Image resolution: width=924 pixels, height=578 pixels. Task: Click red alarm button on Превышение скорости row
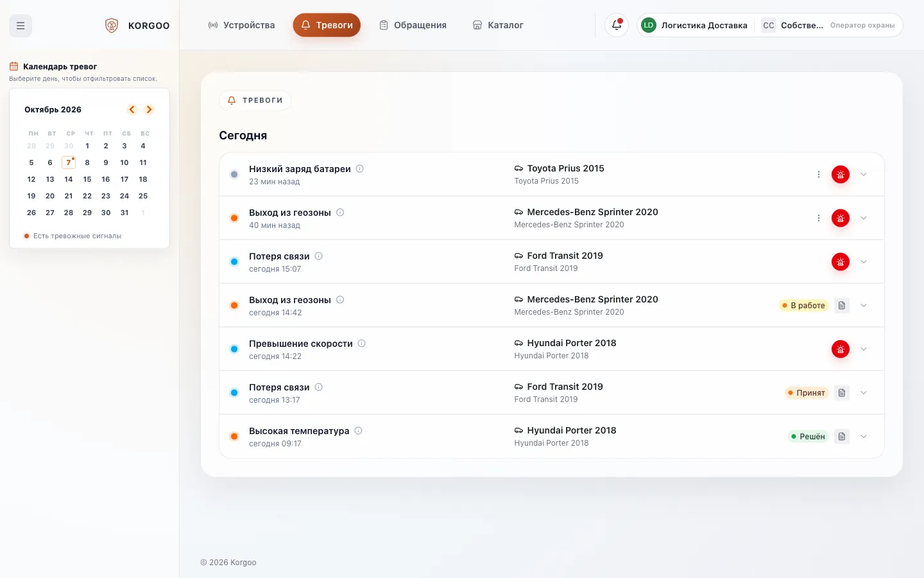(841, 349)
